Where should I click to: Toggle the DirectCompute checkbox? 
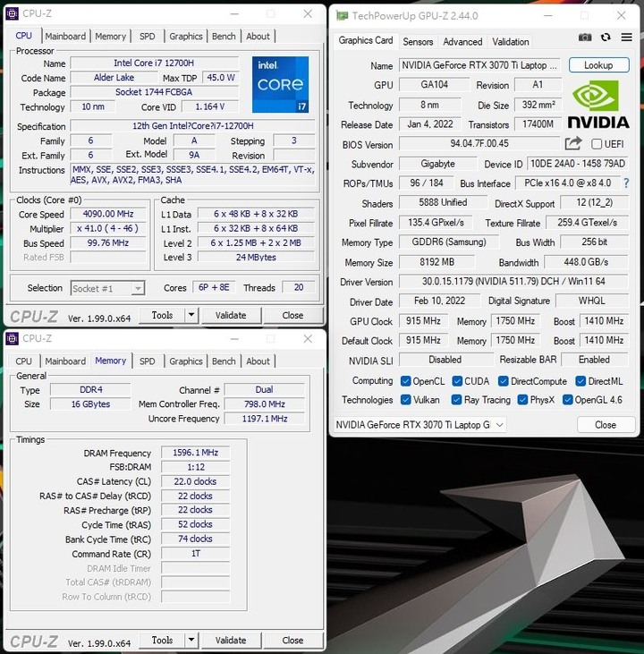pos(504,381)
